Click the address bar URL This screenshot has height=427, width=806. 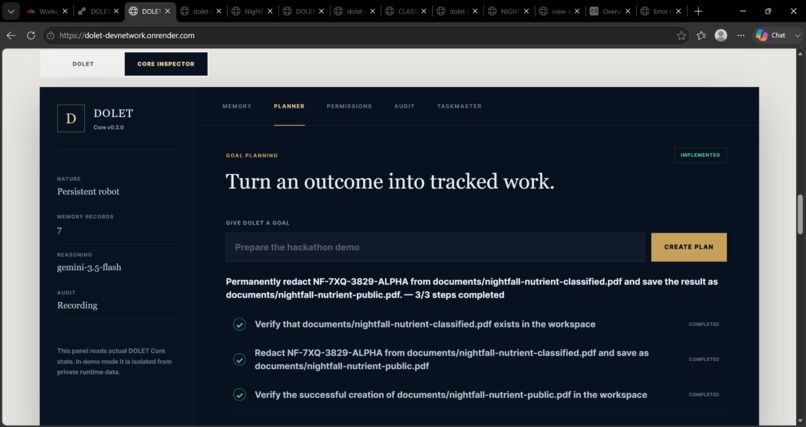pyautogui.click(x=127, y=35)
